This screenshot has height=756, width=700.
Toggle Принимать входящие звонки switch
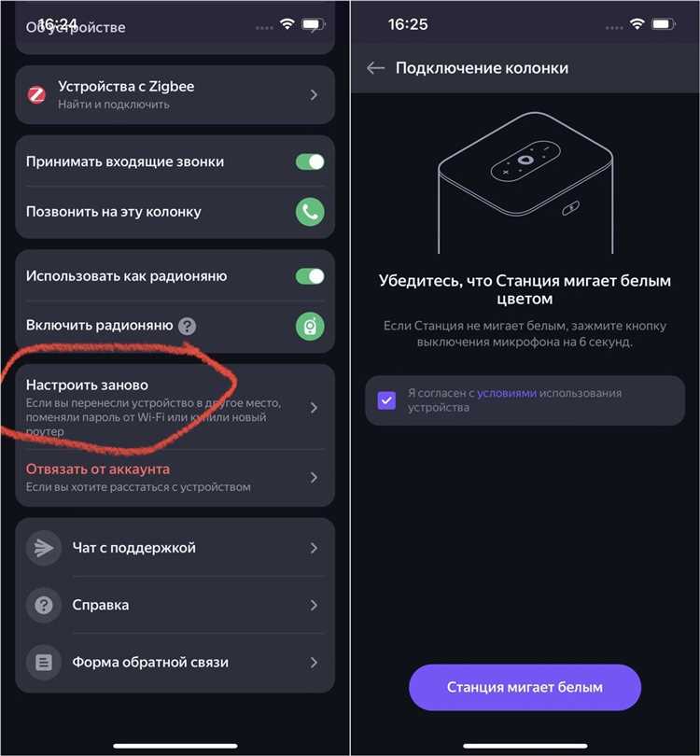310,161
